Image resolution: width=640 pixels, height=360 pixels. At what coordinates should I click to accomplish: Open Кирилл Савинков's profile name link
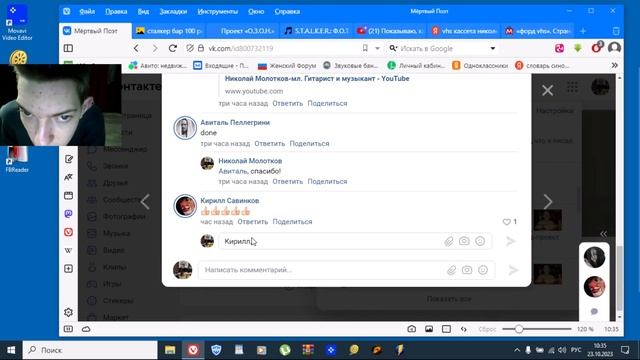point(229,200)
